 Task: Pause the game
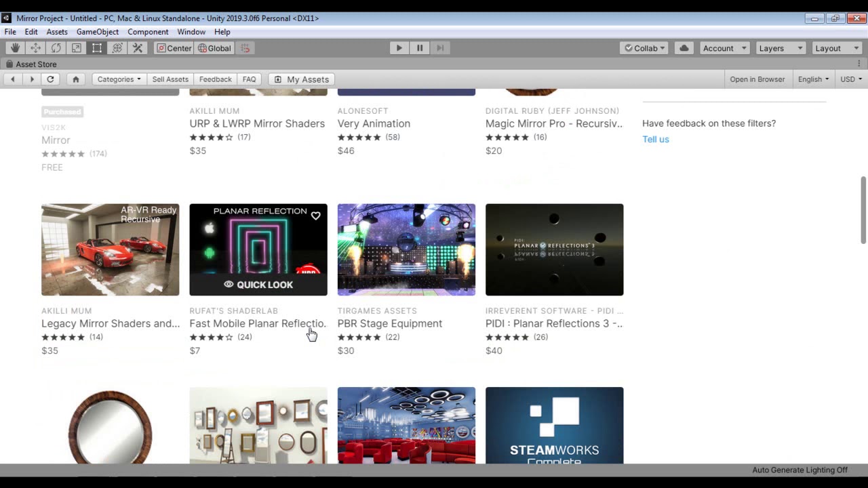coord(420,48)
